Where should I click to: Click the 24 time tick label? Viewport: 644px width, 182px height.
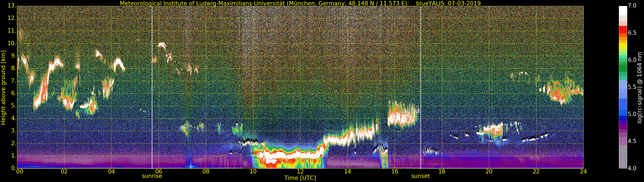(x=583, y=172)
